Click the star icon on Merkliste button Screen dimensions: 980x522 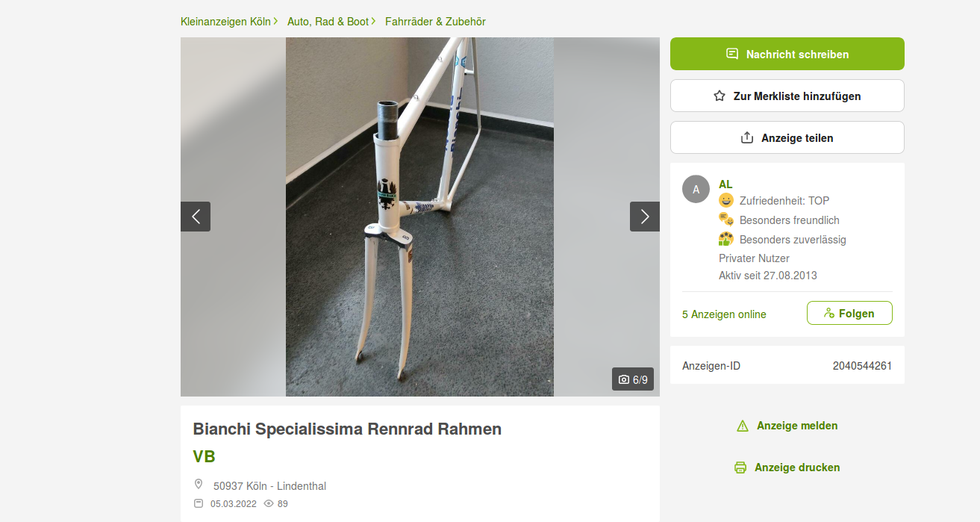click(720, 96)
